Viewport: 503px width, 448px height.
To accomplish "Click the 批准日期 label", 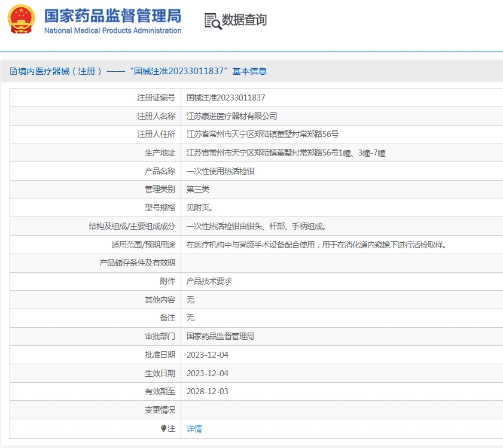I will 160,355.
